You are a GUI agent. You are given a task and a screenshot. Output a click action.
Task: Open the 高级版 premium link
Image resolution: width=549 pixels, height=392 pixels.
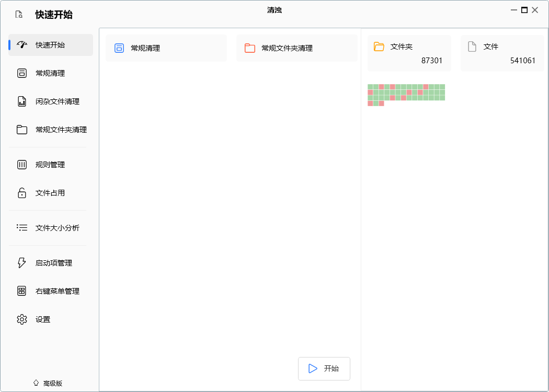point(48,383)
